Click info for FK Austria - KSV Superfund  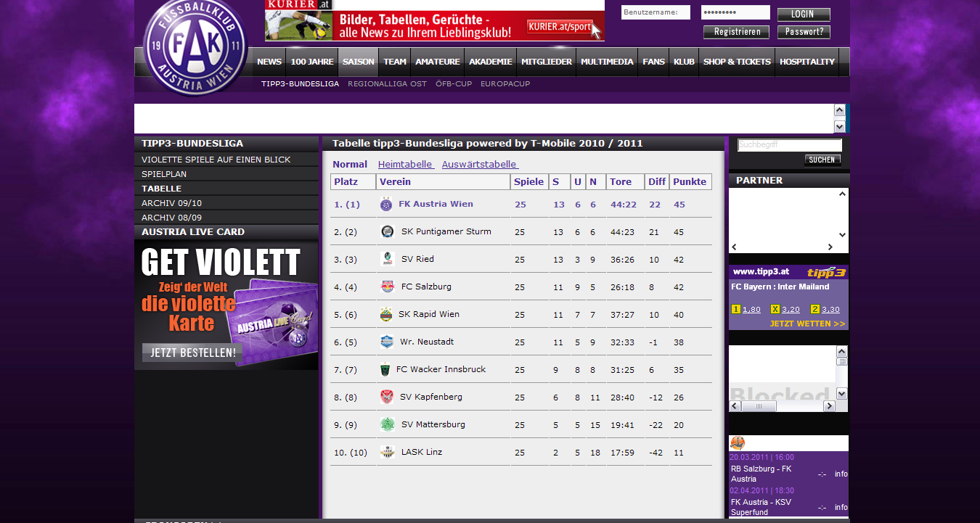point(841,508)
